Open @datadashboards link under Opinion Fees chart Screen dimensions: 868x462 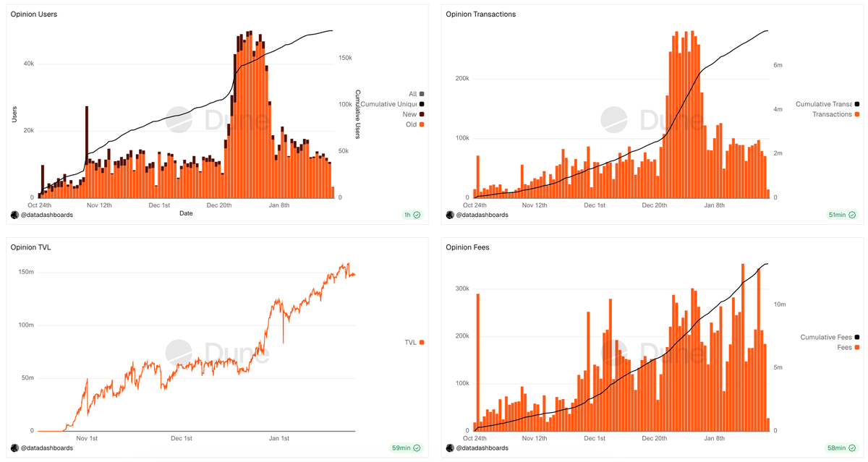pos(482,448)
